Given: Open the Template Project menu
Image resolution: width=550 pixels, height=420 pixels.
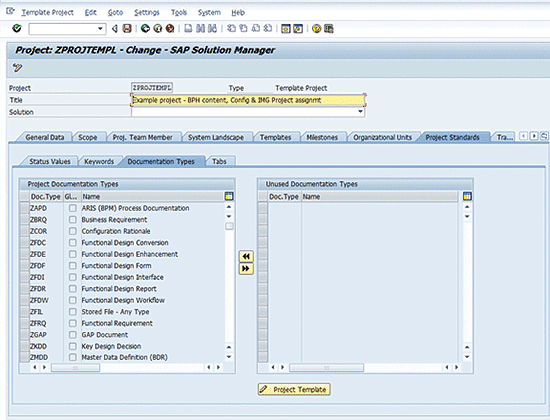Looking at the screenshot, I should pyautogui.click(x=47, y=13).
